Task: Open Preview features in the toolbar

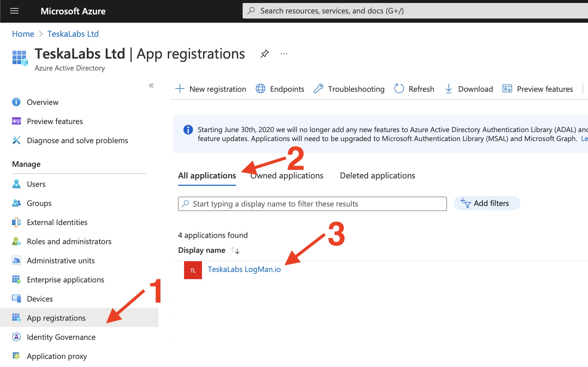Action: pyautogui.click(x=538, y=89)
